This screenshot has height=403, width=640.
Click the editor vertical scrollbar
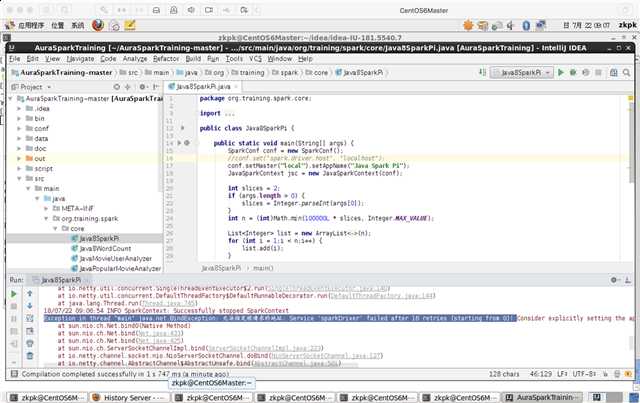coord(631,141)
